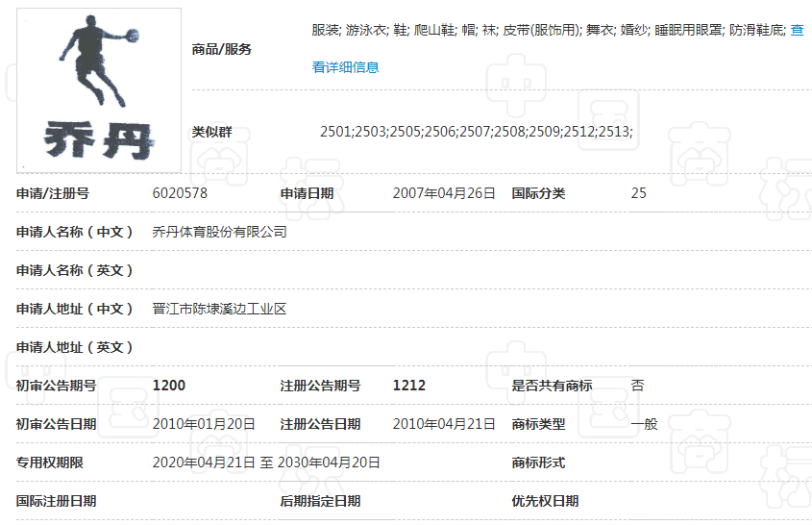The height and width of the screenshot is (525, 812).
Task: Select the goods list text starting with 服装
Action: pyautogui.click(x=549, y=30)
